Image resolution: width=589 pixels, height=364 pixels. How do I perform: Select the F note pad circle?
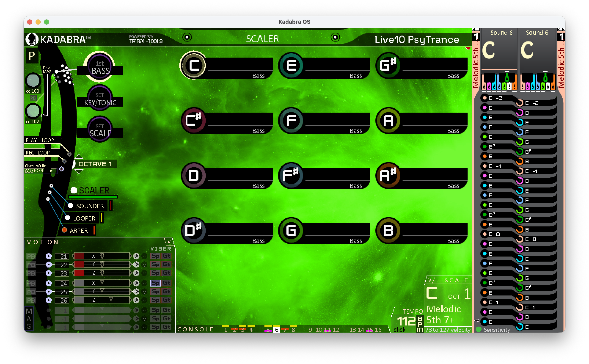(x=291, y=120)
